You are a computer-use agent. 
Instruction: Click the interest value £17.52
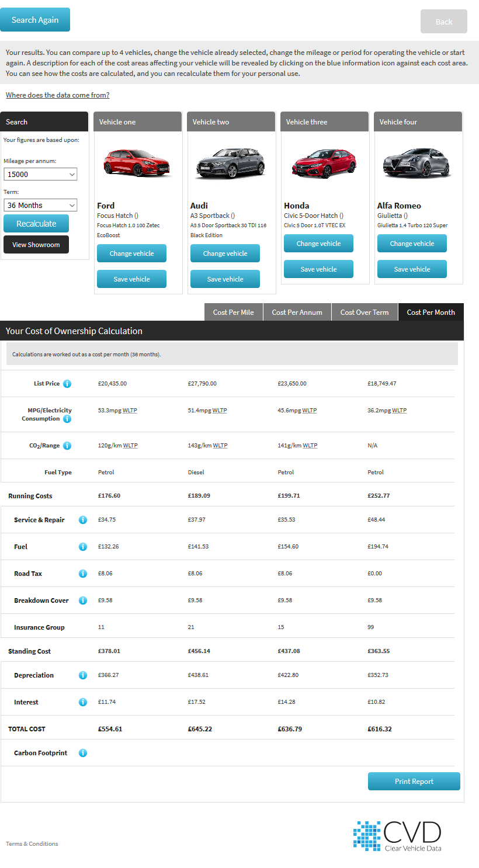197,702
